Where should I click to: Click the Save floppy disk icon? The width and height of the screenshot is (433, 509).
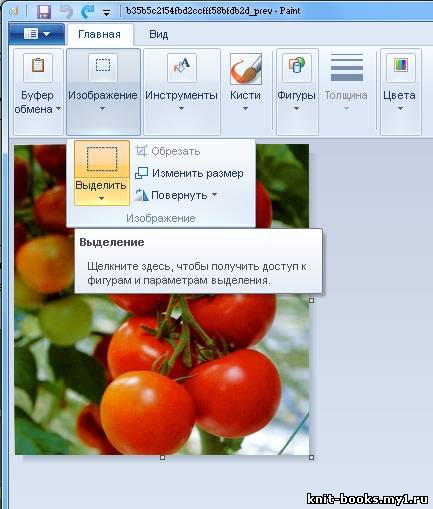[x=44, y=12]
